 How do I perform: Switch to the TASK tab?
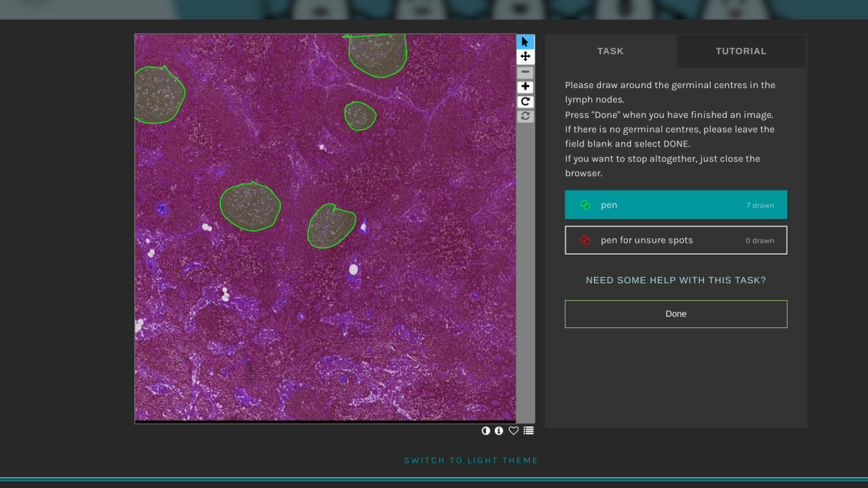[610, 51]
